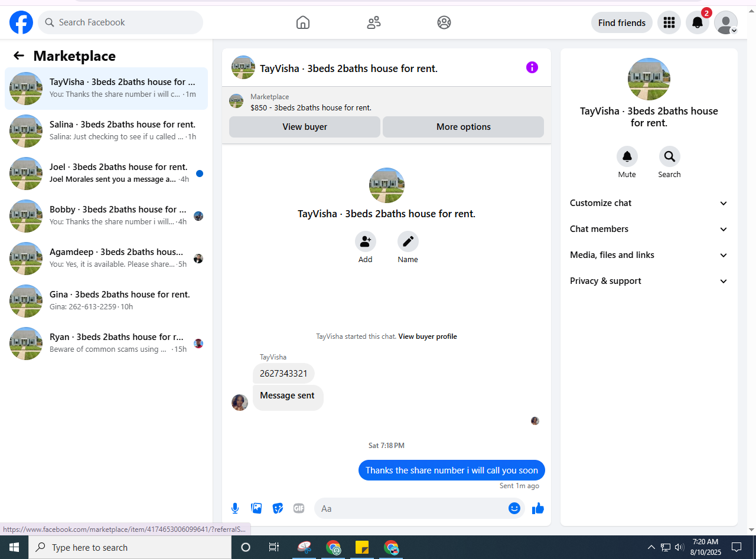Choose a GIF icon

click(299, 508)
